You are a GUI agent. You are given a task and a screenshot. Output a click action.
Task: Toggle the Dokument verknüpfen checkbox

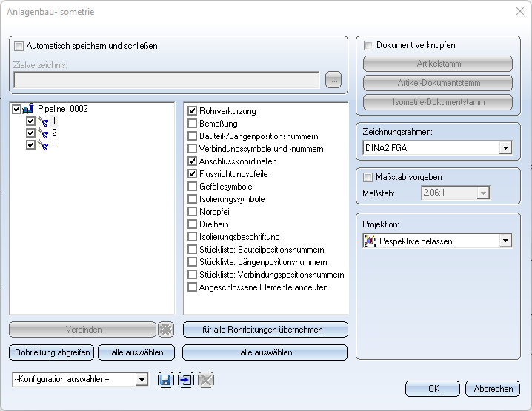(x=368, y=45)
